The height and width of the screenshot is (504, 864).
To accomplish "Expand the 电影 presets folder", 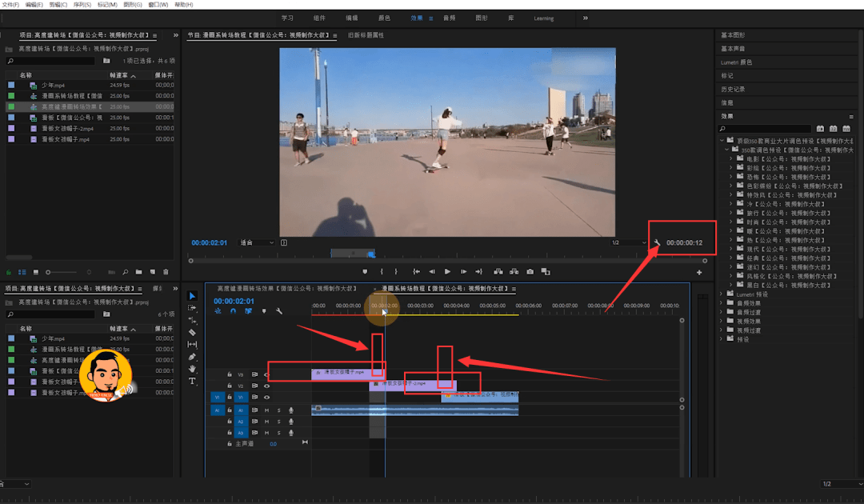I will pos(731,158).
